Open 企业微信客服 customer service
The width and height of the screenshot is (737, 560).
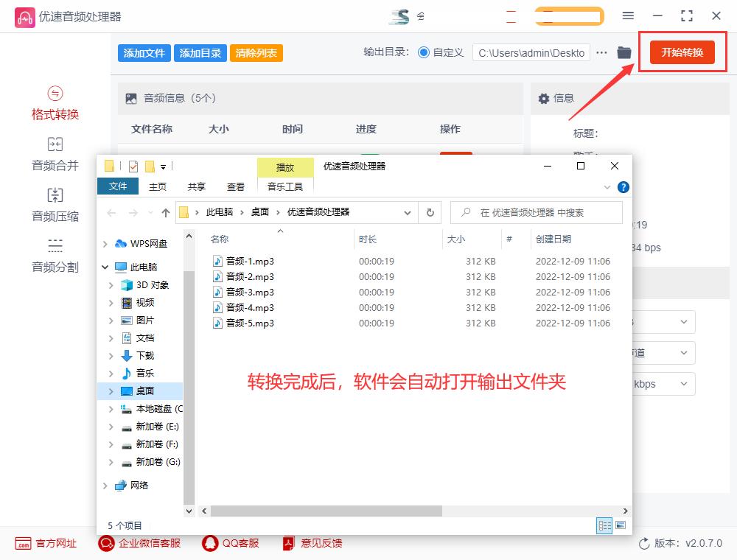coord(136,543)
